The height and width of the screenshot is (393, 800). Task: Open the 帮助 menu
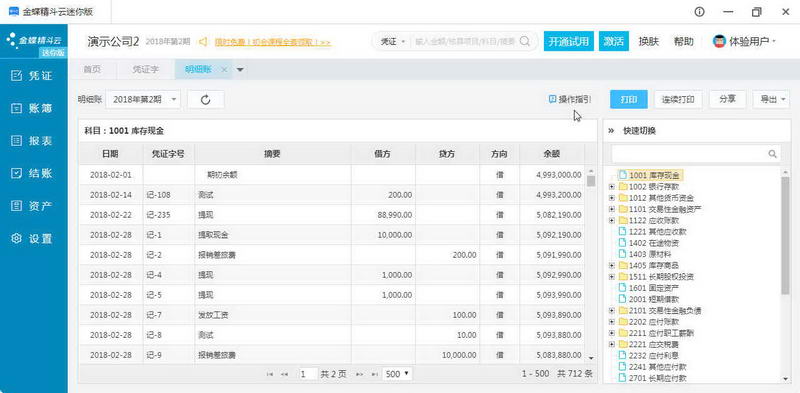coord(684,42)
